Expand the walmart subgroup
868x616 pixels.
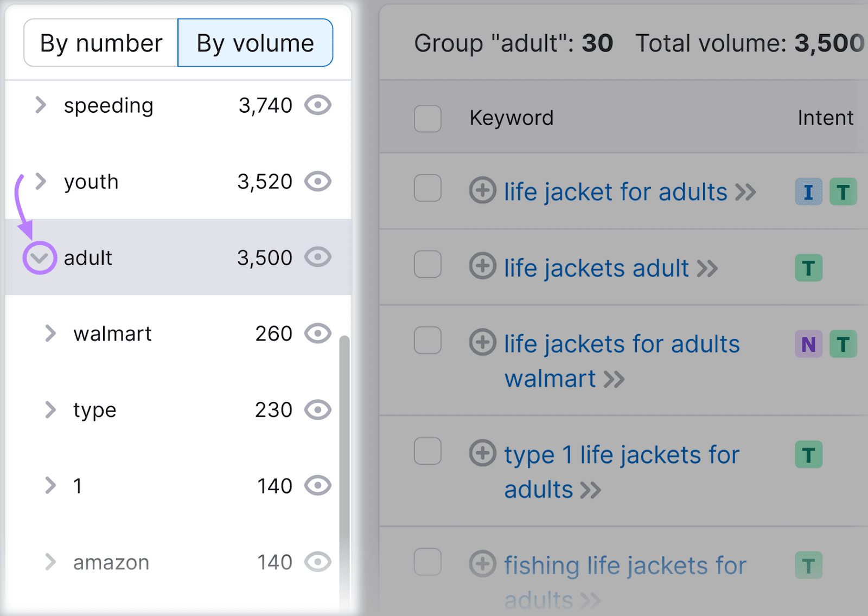[x=52, y=333]
